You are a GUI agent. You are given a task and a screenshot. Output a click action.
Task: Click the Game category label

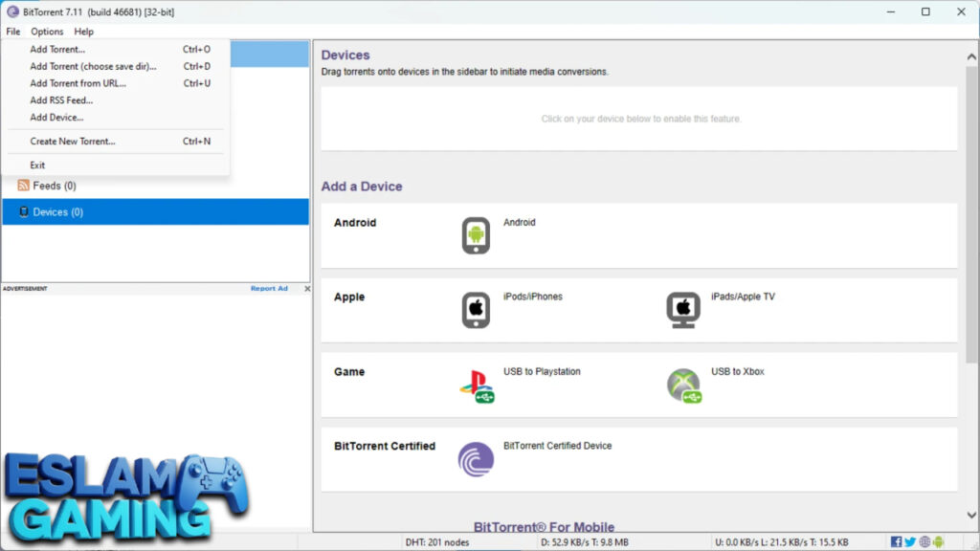click(x=348, y=372)
